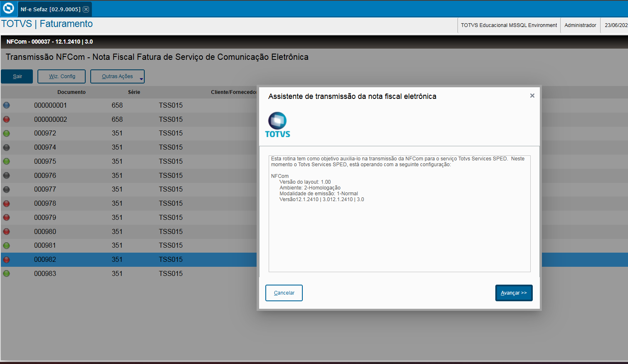Click the date field in the header
Screen dimensions: 628x364
tap(616, 25)
